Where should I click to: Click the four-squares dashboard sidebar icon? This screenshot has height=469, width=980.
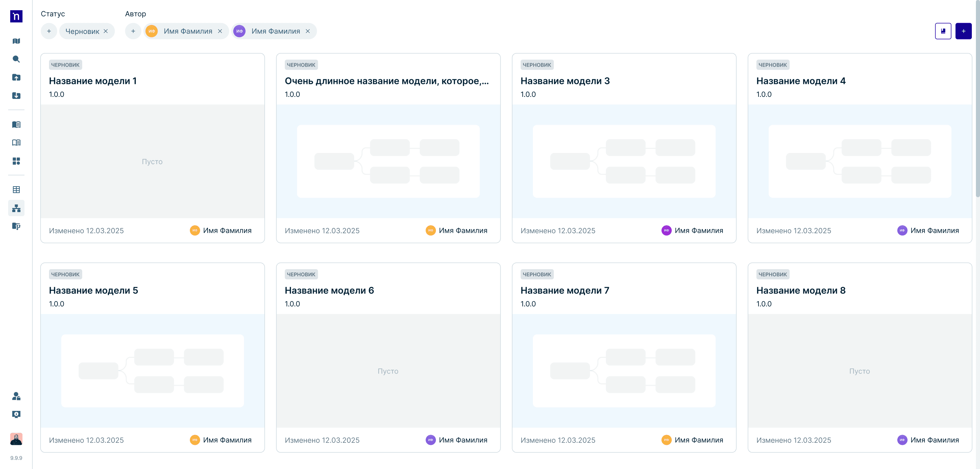[16, 161]
